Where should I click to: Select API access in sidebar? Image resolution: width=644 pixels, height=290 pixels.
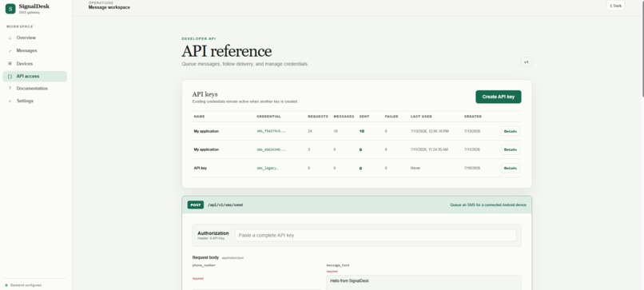34,77
